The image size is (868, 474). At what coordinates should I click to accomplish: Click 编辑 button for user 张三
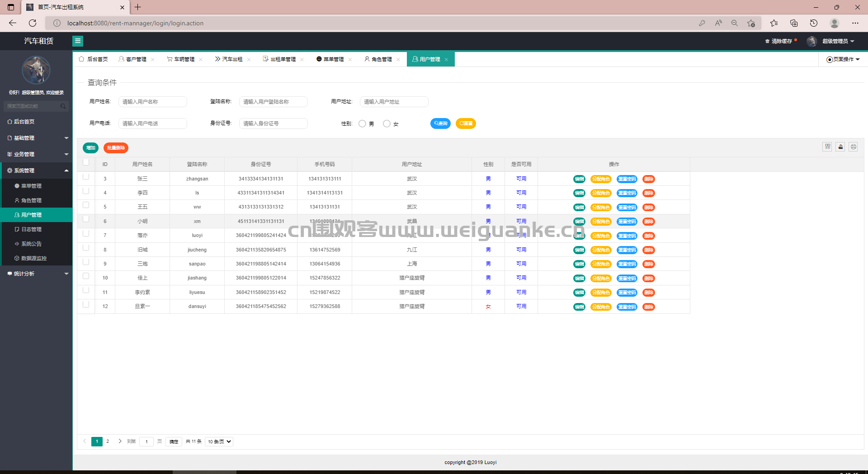click(x=579, y=179)
